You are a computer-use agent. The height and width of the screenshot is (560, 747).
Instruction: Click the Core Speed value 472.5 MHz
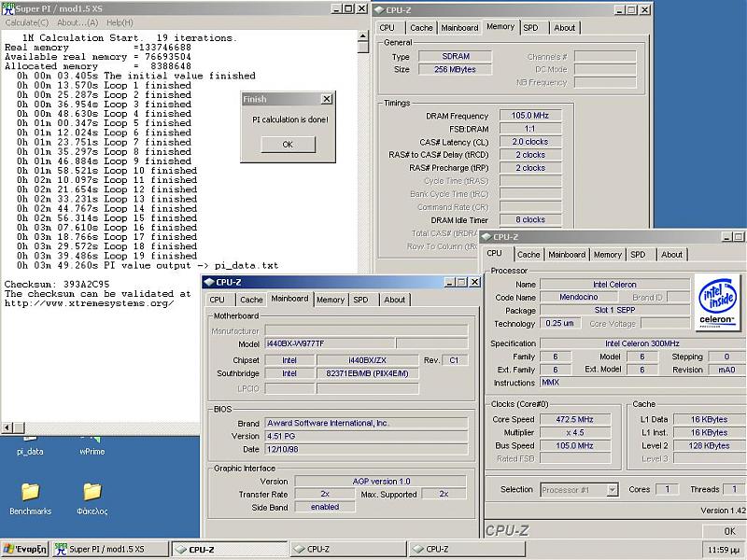[574, 419]
